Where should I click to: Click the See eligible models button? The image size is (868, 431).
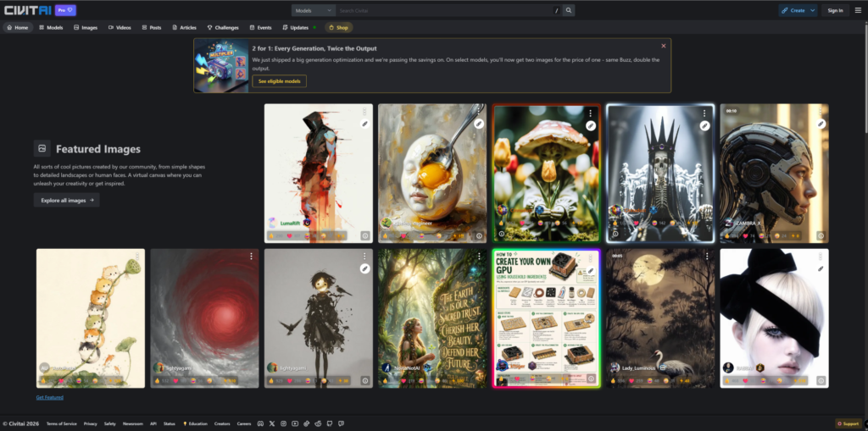pos(279,81)
